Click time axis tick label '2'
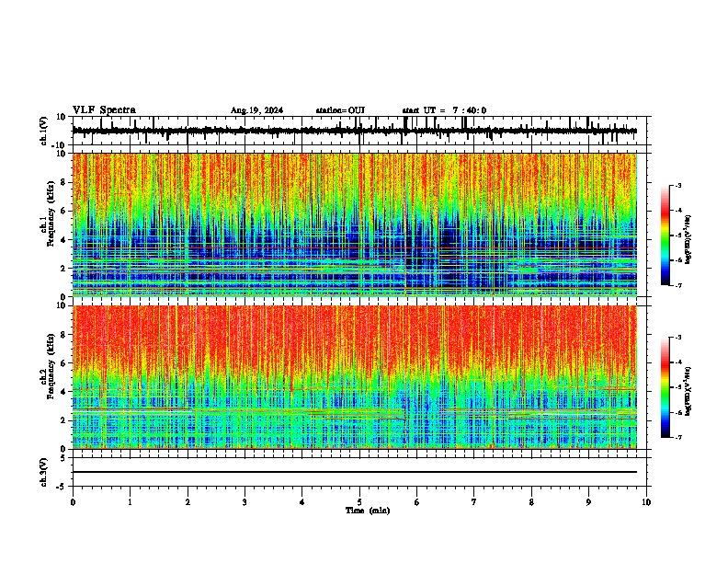728x563 pixels. (188, 502)
